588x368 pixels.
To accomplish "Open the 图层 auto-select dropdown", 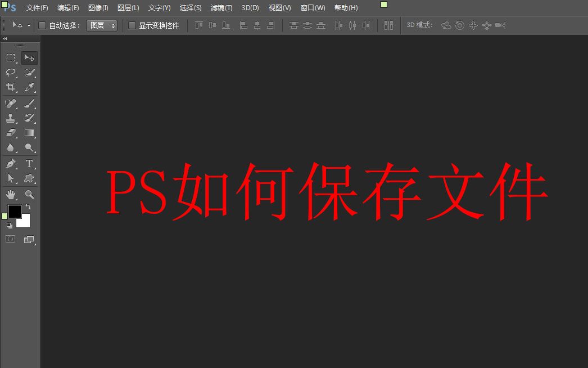I will (102, 25).
